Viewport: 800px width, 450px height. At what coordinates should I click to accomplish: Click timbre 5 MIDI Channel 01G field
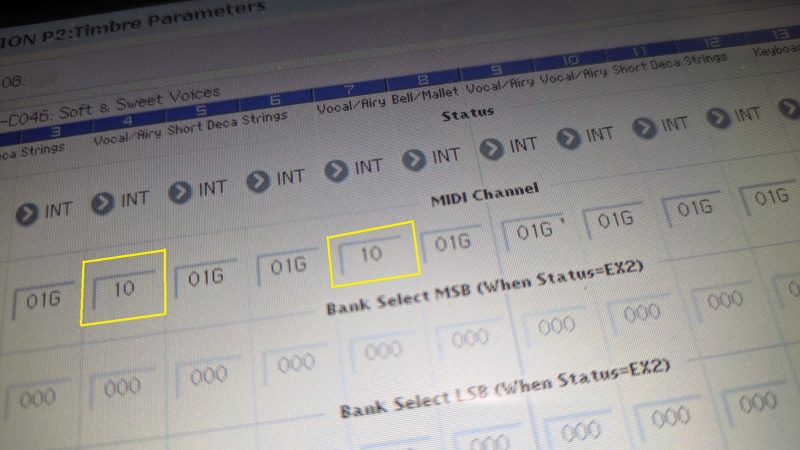[x=203, y=277]
